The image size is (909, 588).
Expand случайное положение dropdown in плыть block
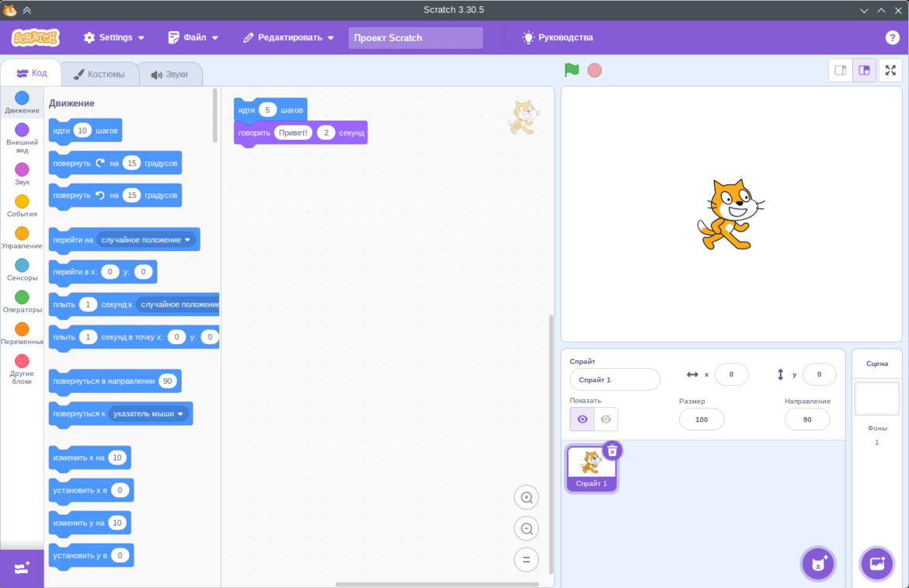point(179,304)
